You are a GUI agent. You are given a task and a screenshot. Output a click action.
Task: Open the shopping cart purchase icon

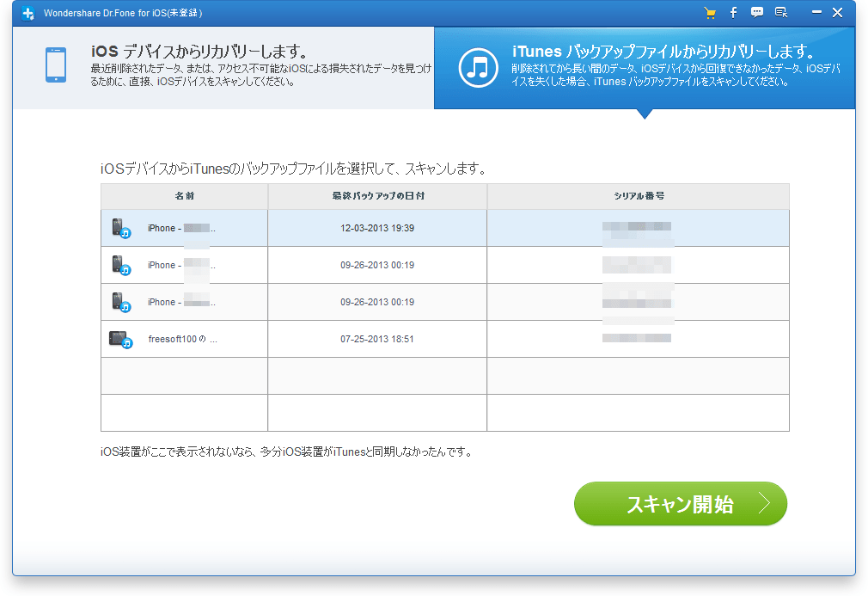710,13
